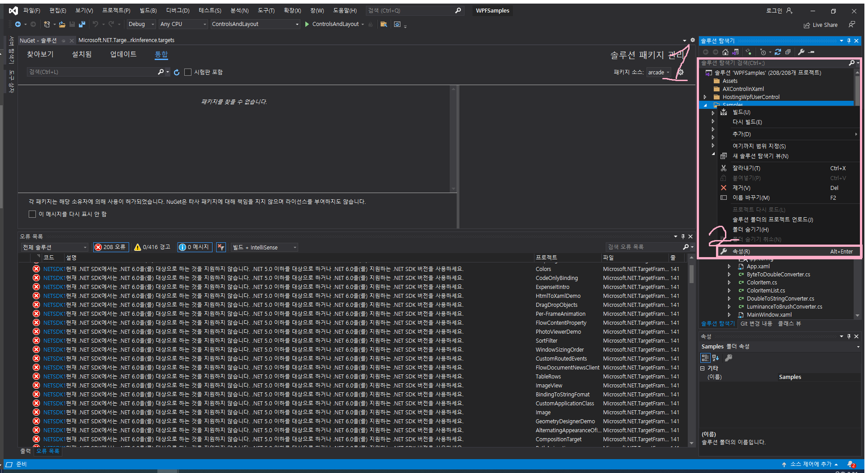Toggle the 0/416 경고 warnings filter
Image resolution: width=868 pixels, height=473 pixels.
152,247
